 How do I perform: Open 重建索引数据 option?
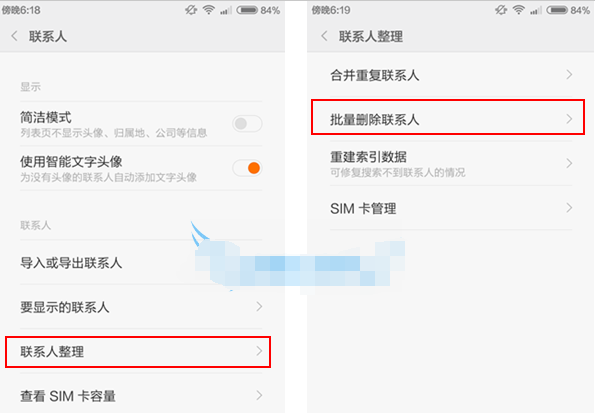(x=451, y=164)
